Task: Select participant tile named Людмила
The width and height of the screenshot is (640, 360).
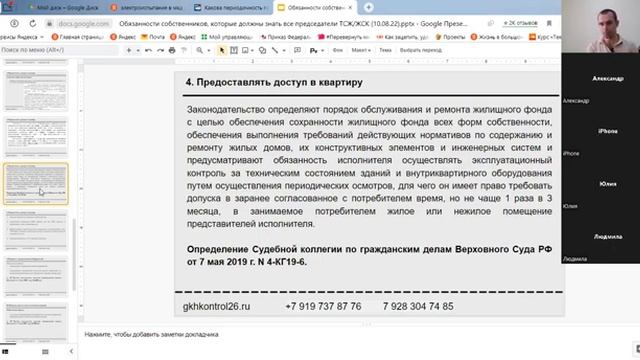Action: 600,237
